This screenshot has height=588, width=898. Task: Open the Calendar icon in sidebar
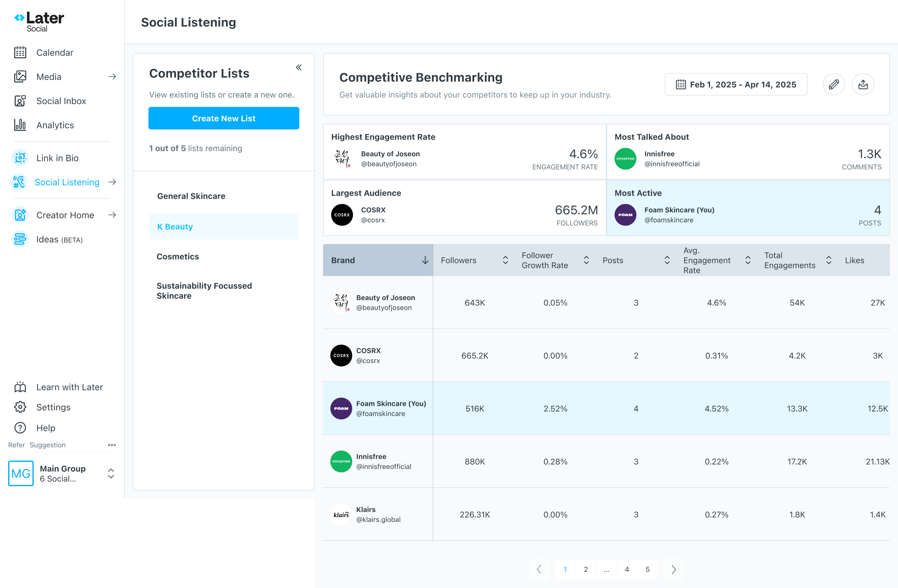click(20, 52)
